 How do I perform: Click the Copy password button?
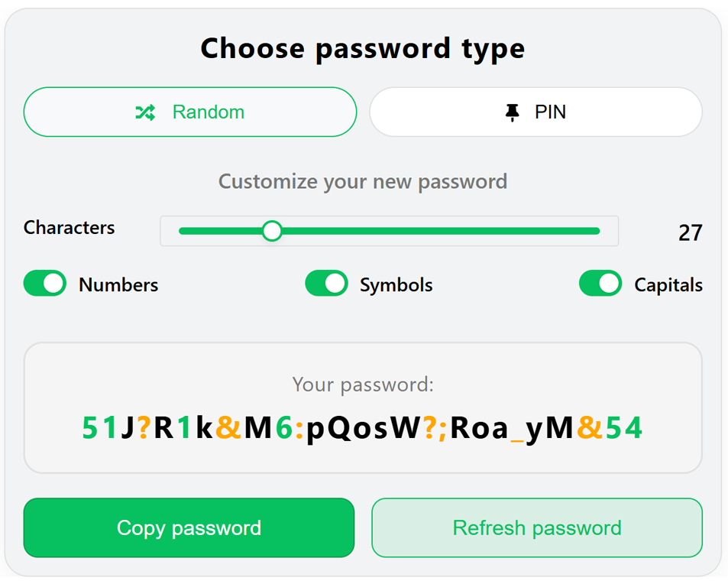[x=189, y=527]
